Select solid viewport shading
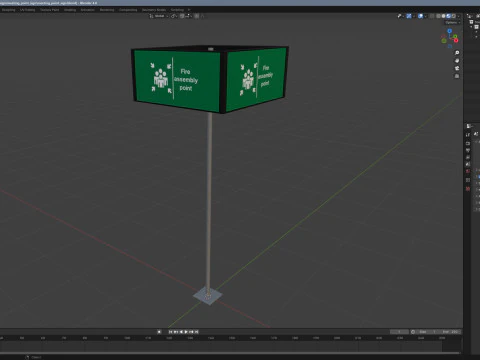 pyautogui.click(x=443, y=16)
